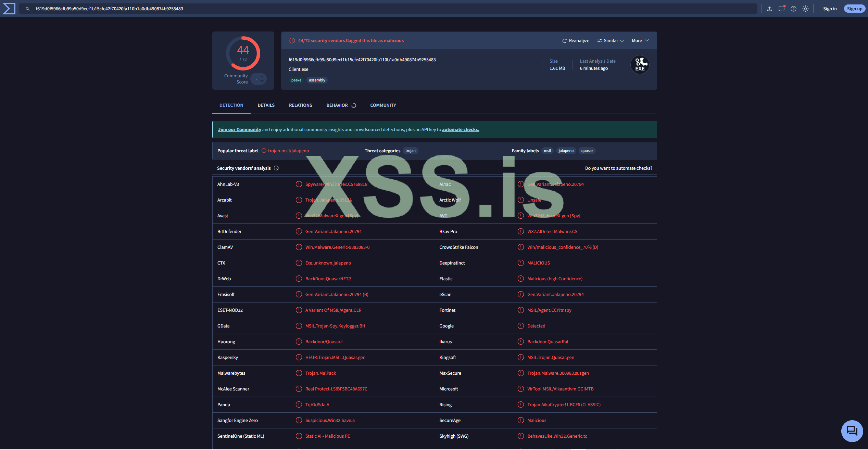Open the notifications chat icon in header

click(781, 9)
